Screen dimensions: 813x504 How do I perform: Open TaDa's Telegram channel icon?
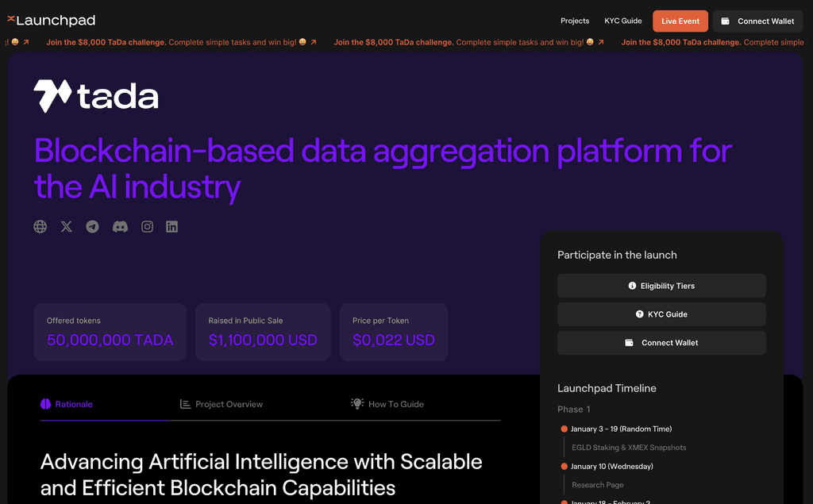pos(92,226)
